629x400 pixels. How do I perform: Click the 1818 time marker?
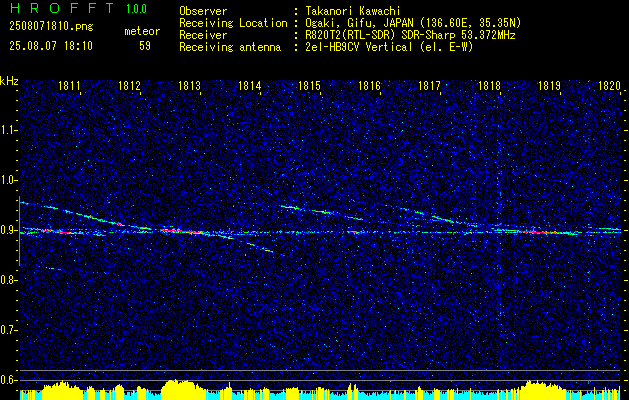(489, 86)
